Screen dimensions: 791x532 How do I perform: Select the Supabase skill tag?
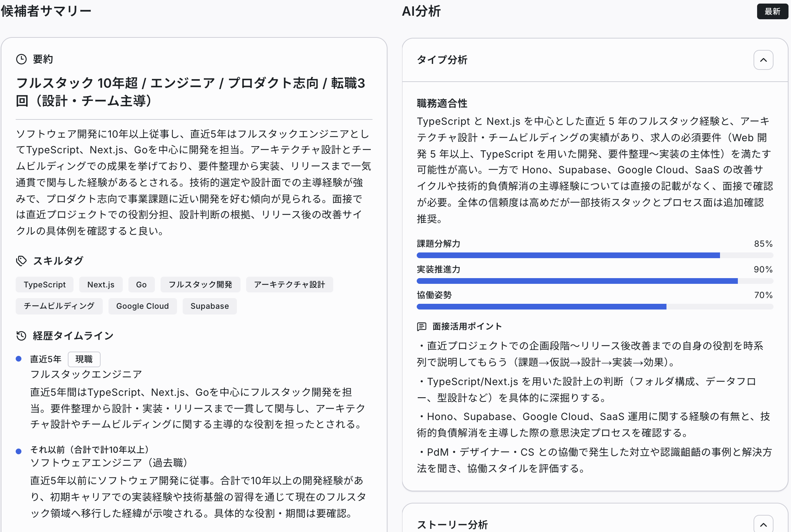tap(210, 306)
